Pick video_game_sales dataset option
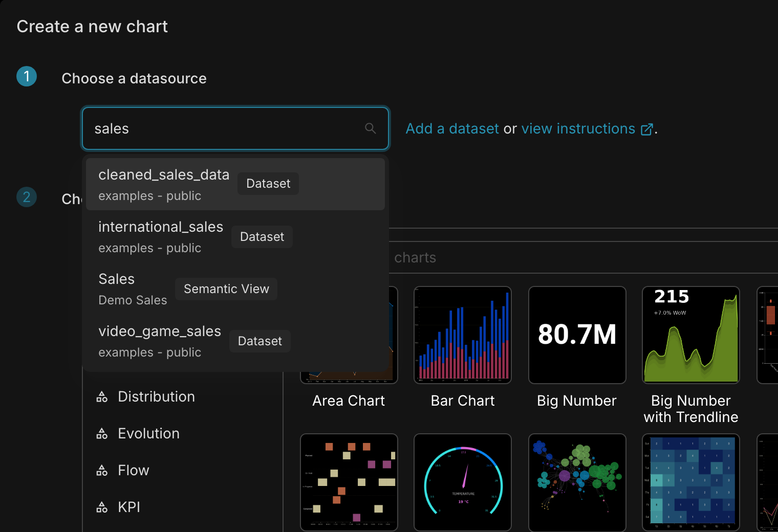 (x=235, y=341)
